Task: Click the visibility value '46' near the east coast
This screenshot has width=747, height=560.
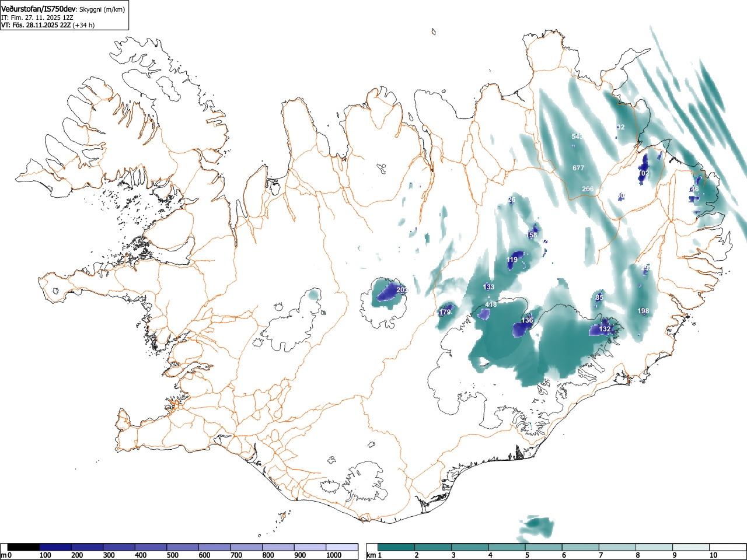Action: pyautogui.click(x=694, y=189)
